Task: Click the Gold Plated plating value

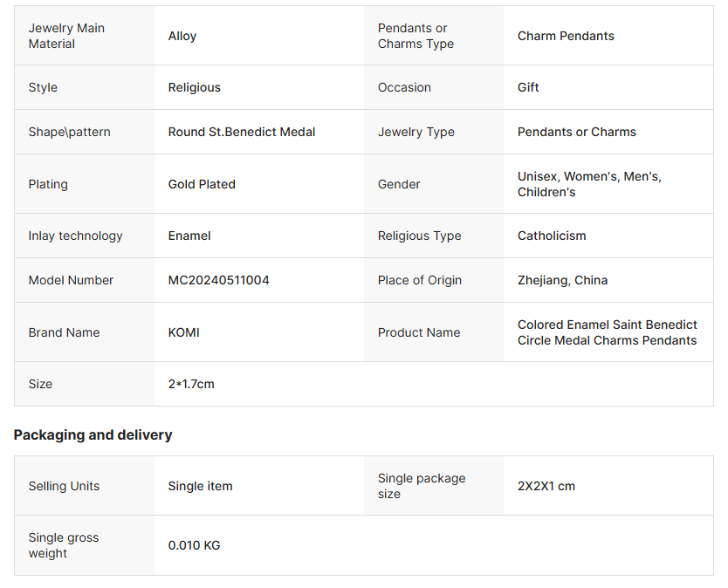Action: pyautogui.click(x=202, y=184)
